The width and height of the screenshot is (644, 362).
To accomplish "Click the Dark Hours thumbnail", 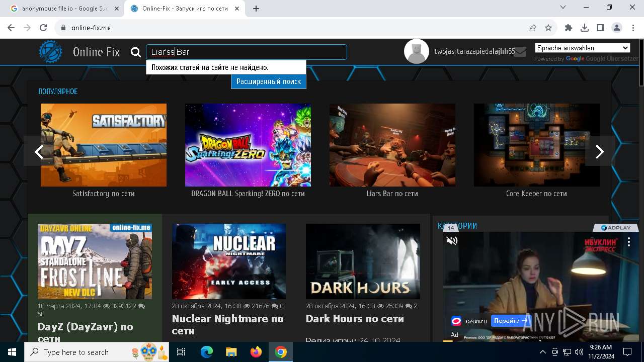I will [363, 261].
